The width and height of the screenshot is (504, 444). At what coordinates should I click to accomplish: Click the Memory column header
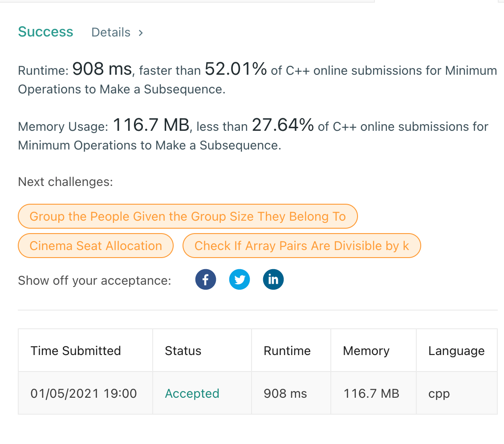366,351
